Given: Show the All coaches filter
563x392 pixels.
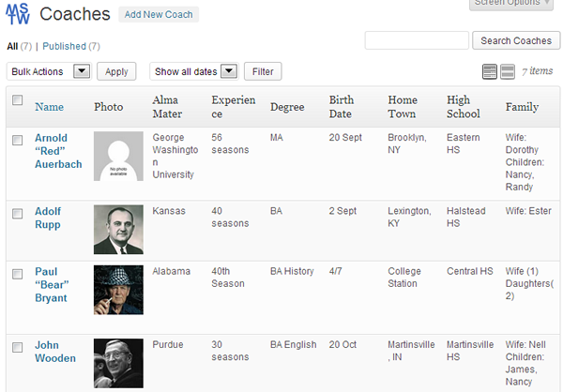Looking at the screenshot, I should click(12, 46).
